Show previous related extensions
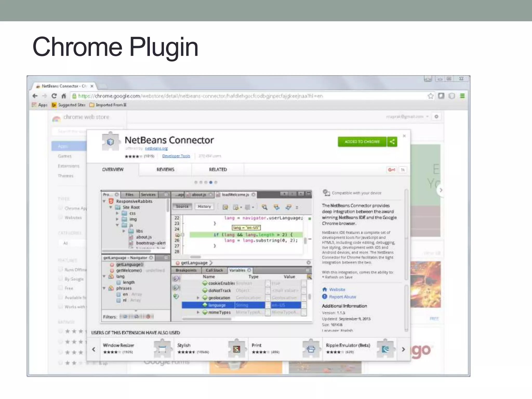This screenshot has width=532, height=399. pos(94,349)
